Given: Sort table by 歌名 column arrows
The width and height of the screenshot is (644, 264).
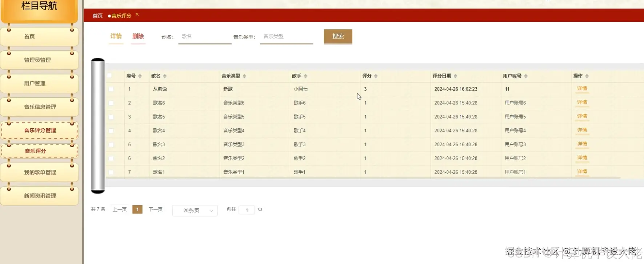Looking at the screenshot, I should pos(165,76).
